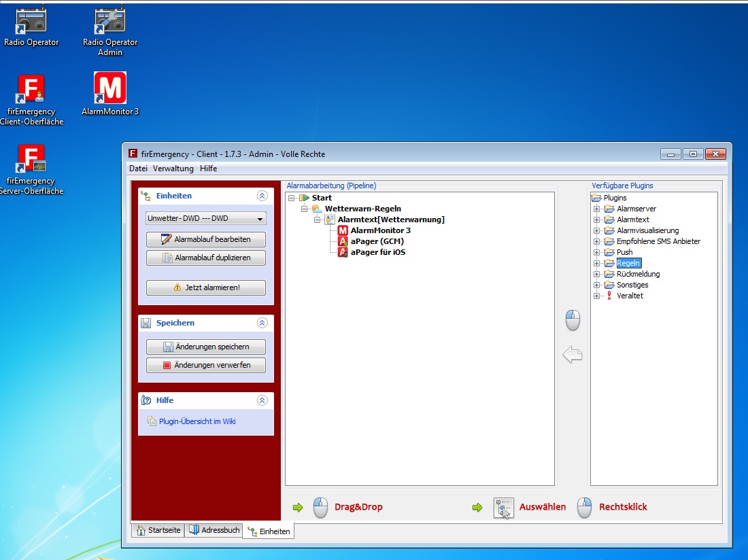Select the AlarmMonitor 3 pipeline node

coord(380,230)
